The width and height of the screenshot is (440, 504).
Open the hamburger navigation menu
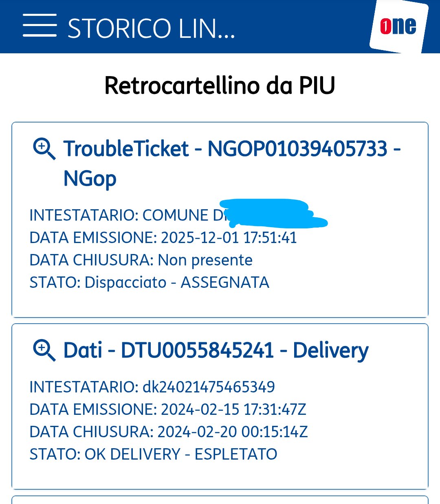pyautogui.click(x=40, y=26)
